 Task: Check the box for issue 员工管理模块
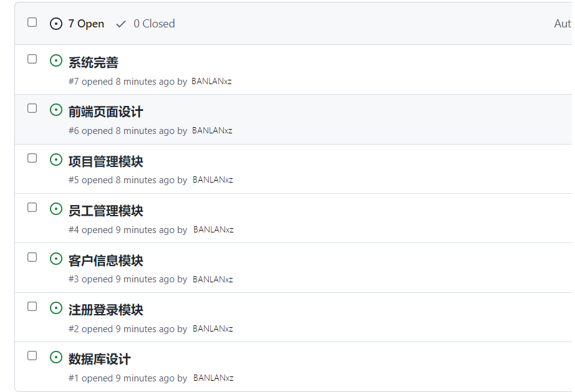pyautogui.click(x=32, y=208)
